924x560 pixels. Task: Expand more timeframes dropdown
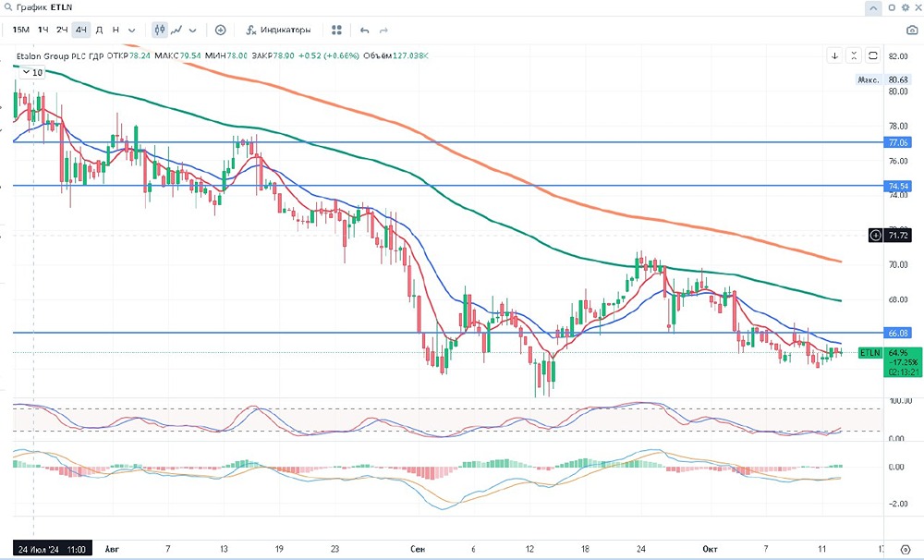132,30
